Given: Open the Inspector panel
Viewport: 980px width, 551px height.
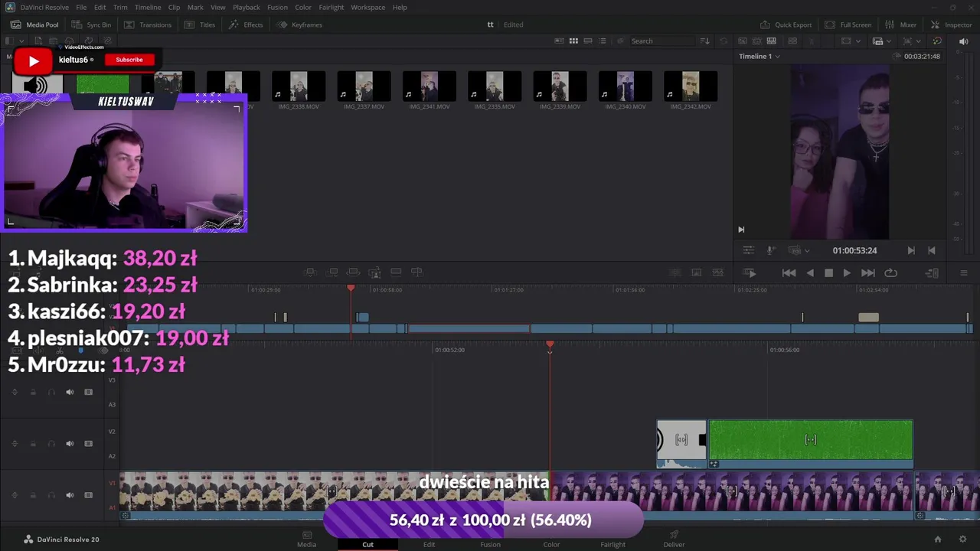Looking at the screenshot, I should 950,24.
